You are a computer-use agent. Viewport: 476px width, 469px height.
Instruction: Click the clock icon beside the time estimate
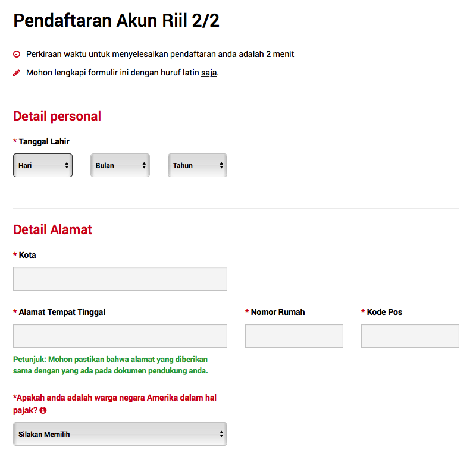click(x=17, y=54)
